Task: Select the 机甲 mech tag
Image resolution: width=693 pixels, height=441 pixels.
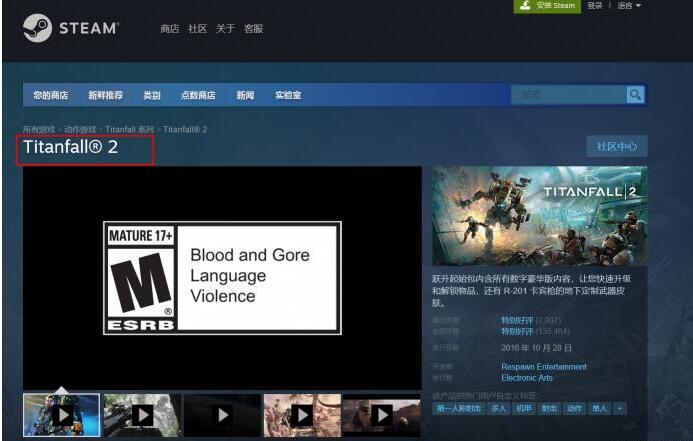Action: 524,409
